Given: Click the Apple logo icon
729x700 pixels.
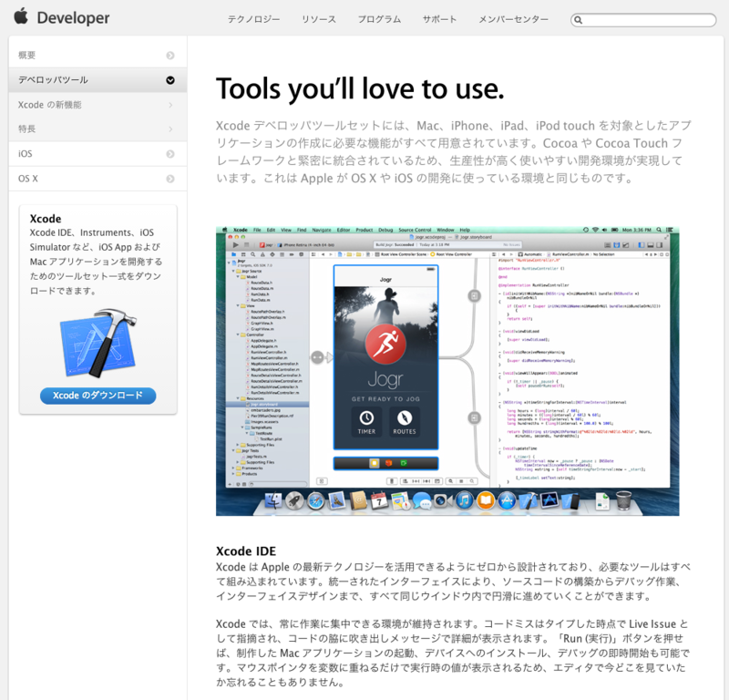Looking at the screenshot, I should [x=21, y=16].
